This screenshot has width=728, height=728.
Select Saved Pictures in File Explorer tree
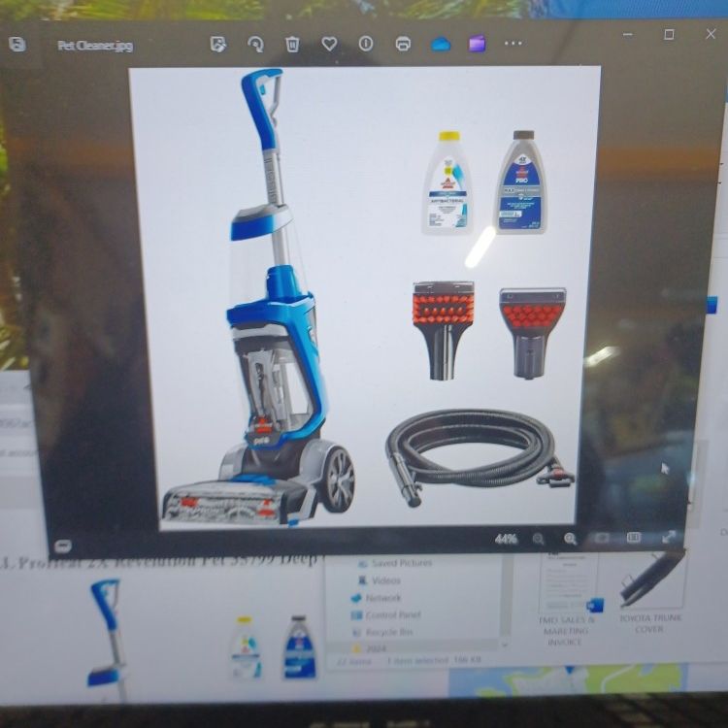(x=396, y=563)
